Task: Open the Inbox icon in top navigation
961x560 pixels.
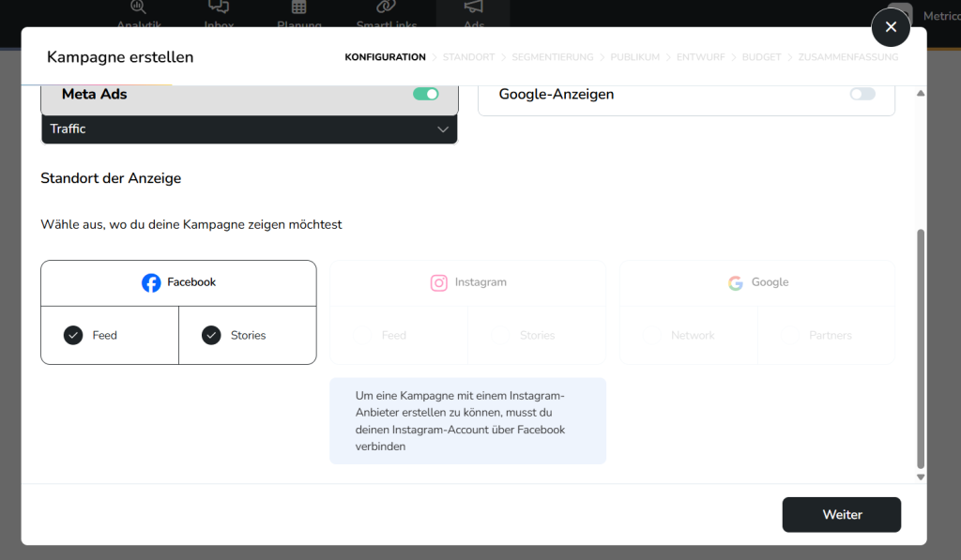Action: (x=219, y=8)
